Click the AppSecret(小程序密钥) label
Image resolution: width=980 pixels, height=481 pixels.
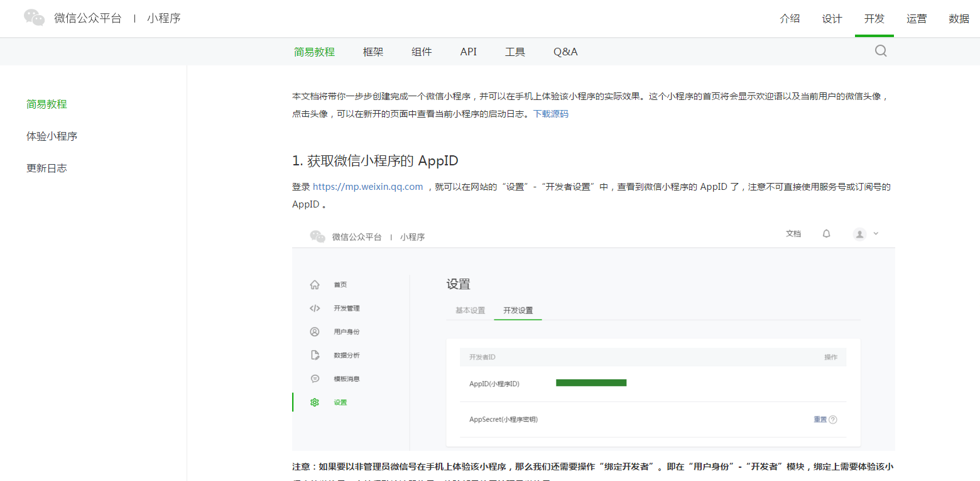pos(503,419)
